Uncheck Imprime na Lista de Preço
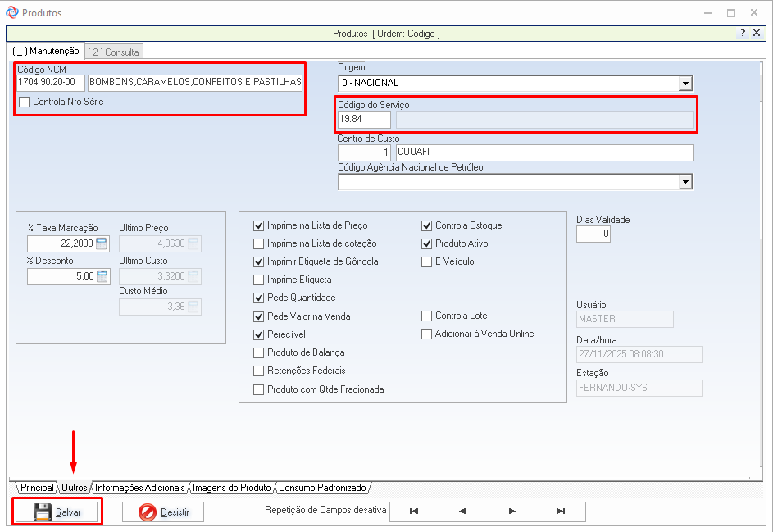The height and width of the screenshot is (532, 773). point(259,225)
